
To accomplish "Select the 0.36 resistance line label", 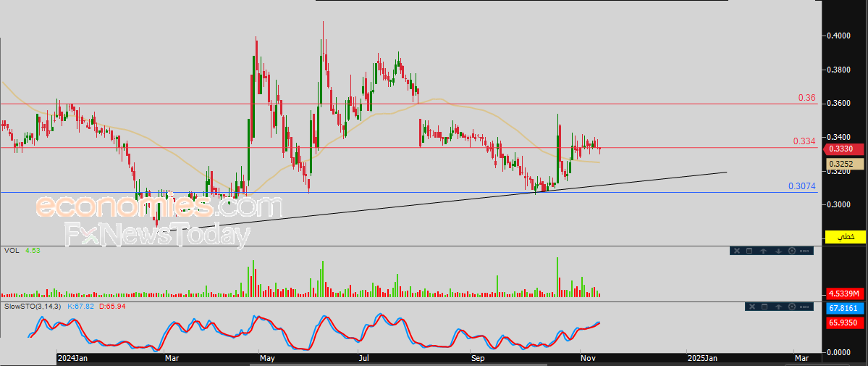I will pos(806,98).
